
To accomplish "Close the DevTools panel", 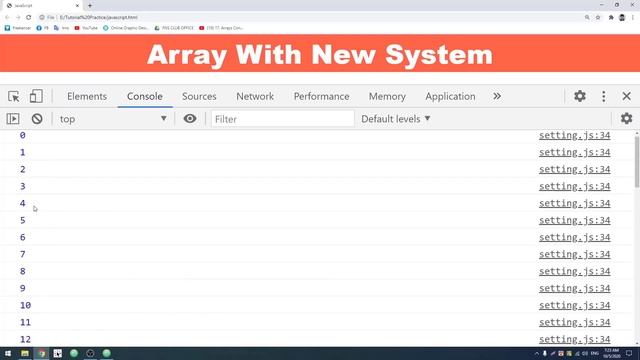I will [x=627, y=96].
